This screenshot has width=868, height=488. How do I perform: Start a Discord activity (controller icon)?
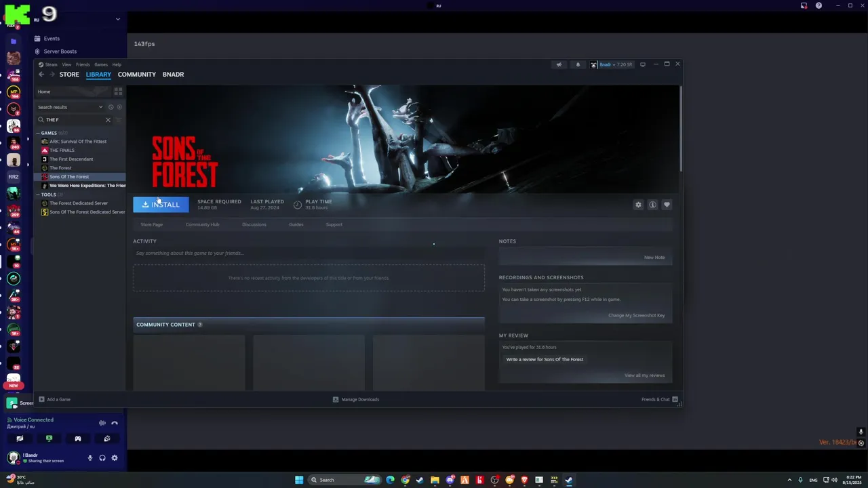click(78, 439)
